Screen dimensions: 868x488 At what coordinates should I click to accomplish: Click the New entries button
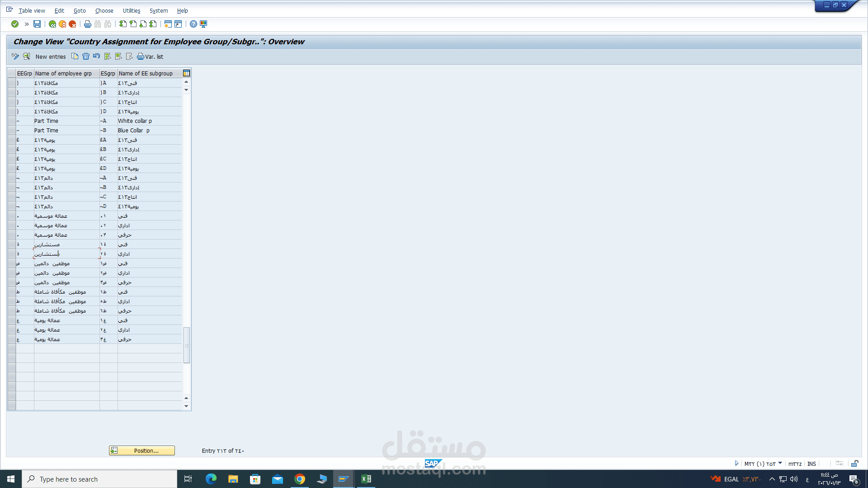(x=51, y=56)
